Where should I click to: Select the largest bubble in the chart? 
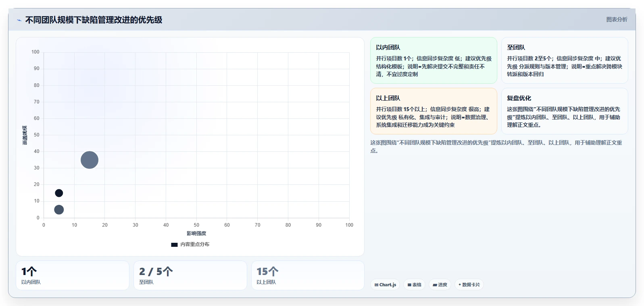tap(90, 160)
